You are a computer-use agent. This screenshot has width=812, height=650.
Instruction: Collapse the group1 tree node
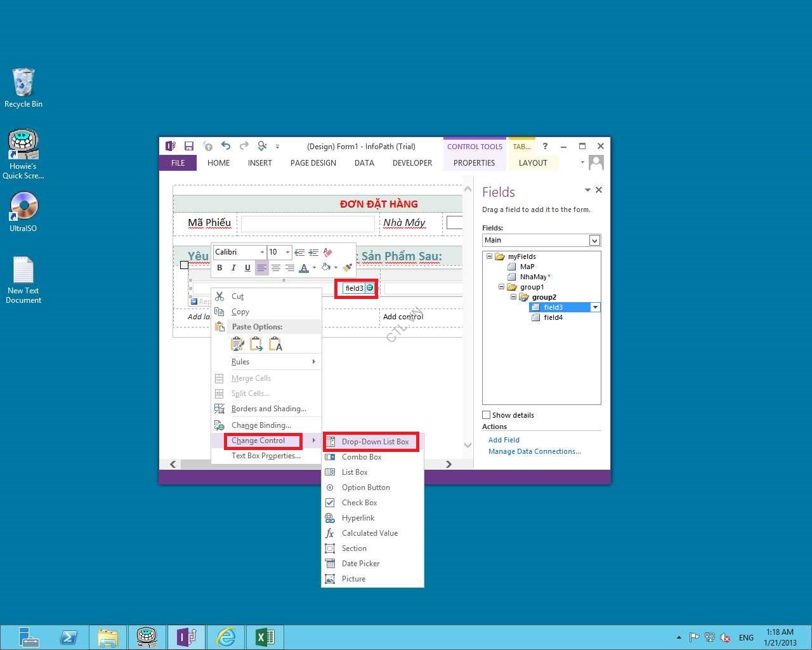click(x=501, y=287)
